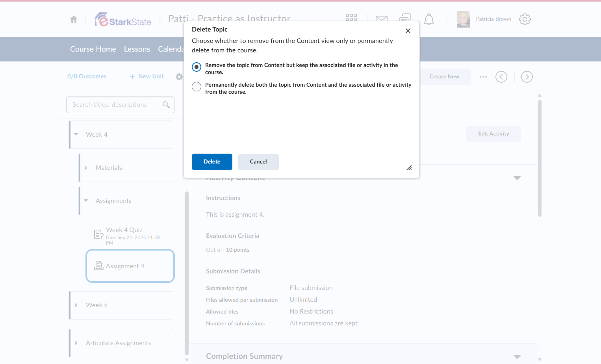
Task: Open the message alerts envelope icon
Action: click(382, 19)
